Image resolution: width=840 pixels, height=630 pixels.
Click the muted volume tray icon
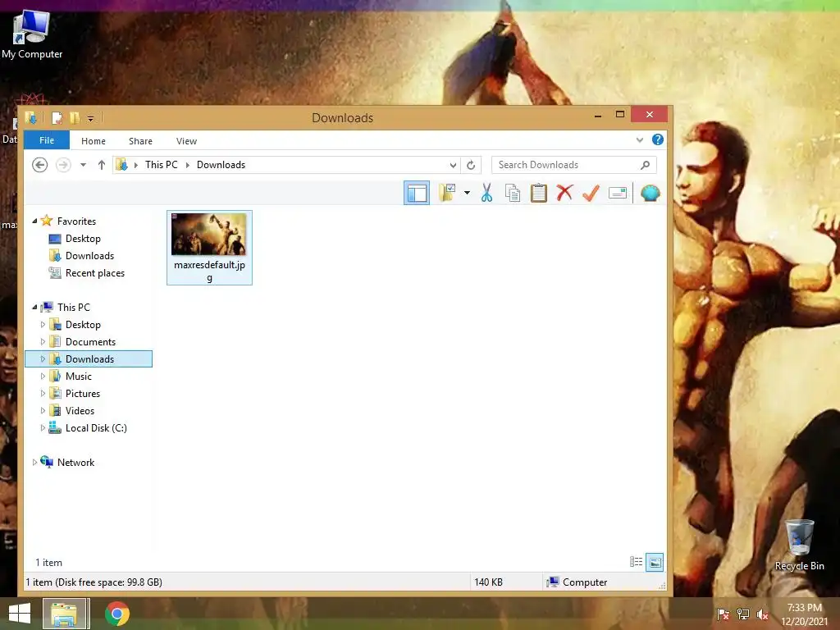tap(763, 614)
